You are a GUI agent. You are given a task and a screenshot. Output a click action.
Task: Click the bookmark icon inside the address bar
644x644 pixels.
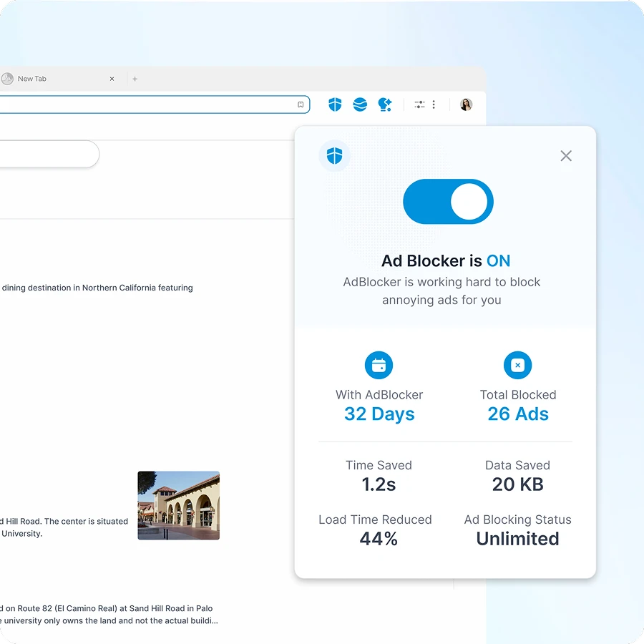(x=301, y=104)
